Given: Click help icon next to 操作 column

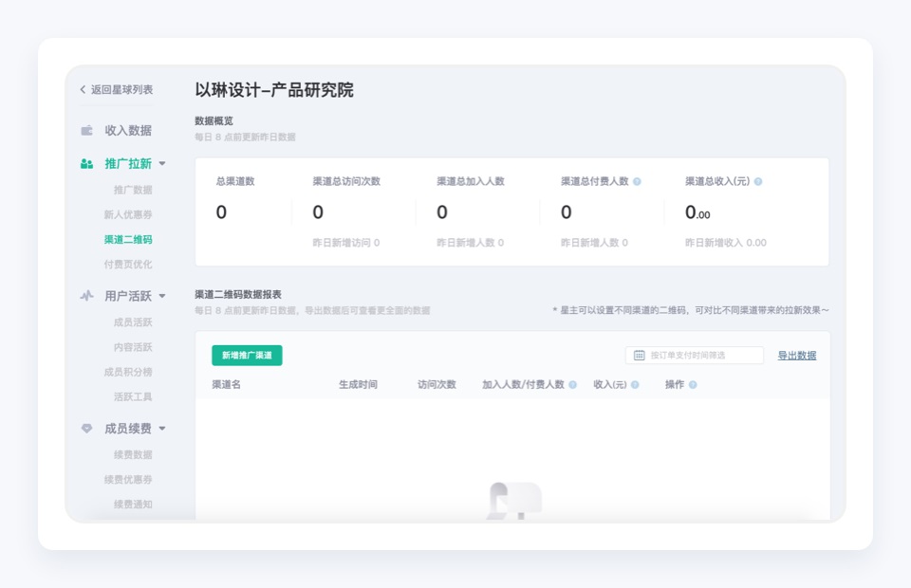Looking at the screenshot, I should [x=693, y=385].
